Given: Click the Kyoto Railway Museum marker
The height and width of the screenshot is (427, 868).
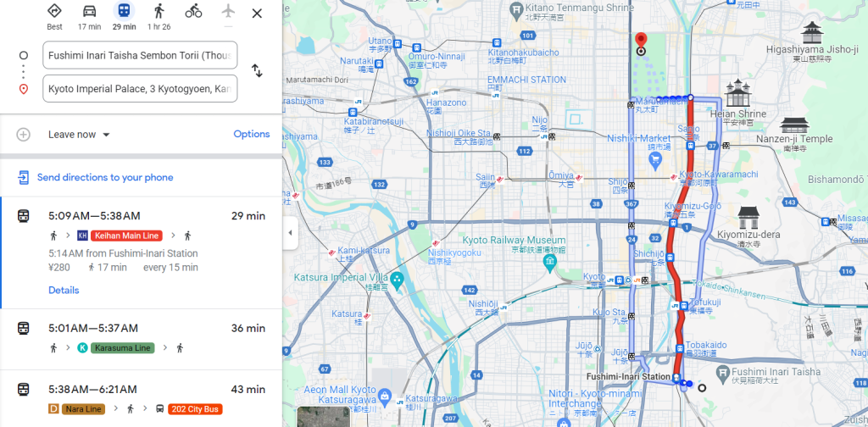Looking at the screenshot, I should tap(549, 263).
